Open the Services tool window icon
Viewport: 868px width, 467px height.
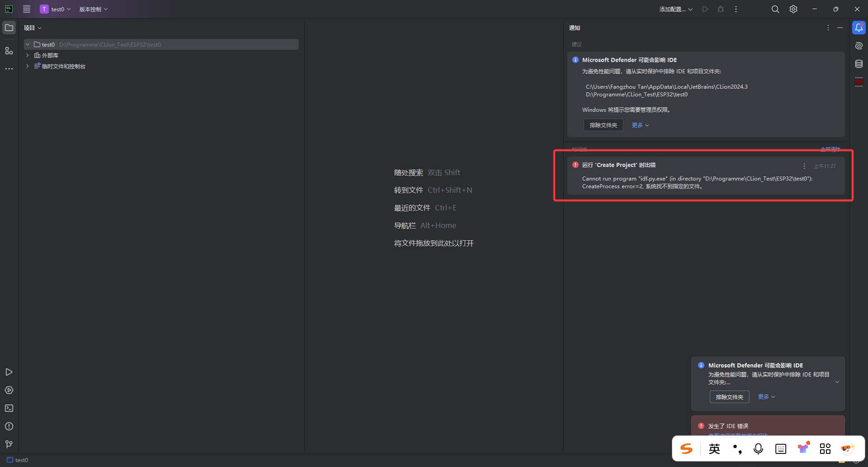coord(9,390)
